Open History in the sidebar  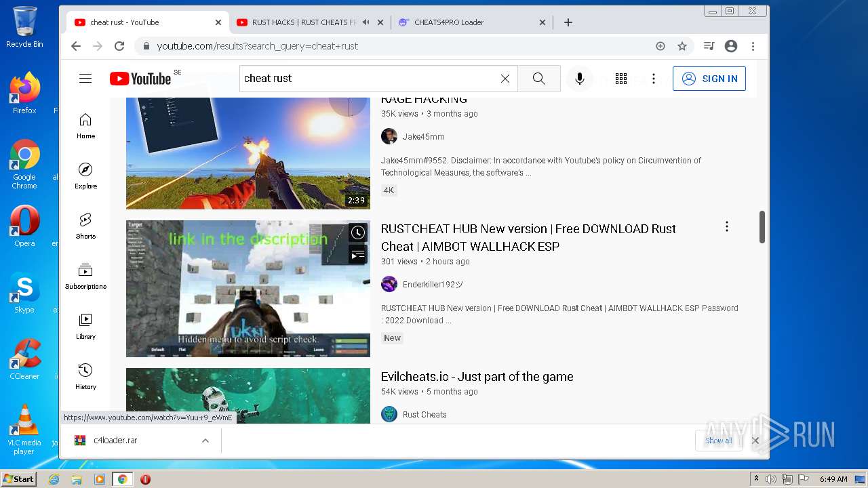[x=85, y=377]
